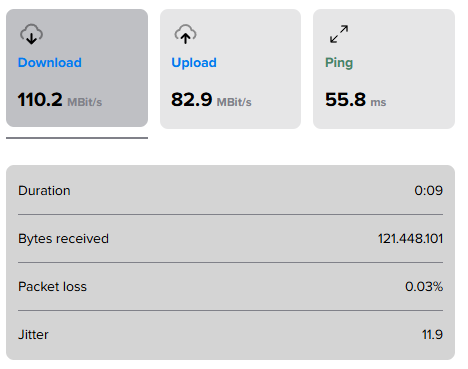Click the Ping label text
The height and width of the screenshot is (369, 468).
pos(339,63)
